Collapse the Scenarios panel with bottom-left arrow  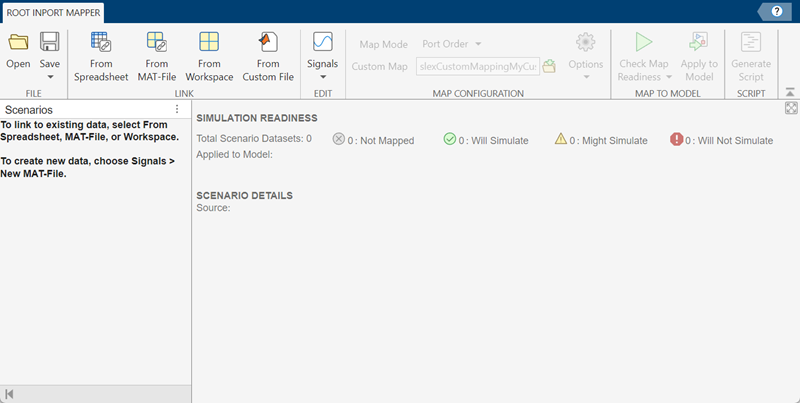coord(9,394)
